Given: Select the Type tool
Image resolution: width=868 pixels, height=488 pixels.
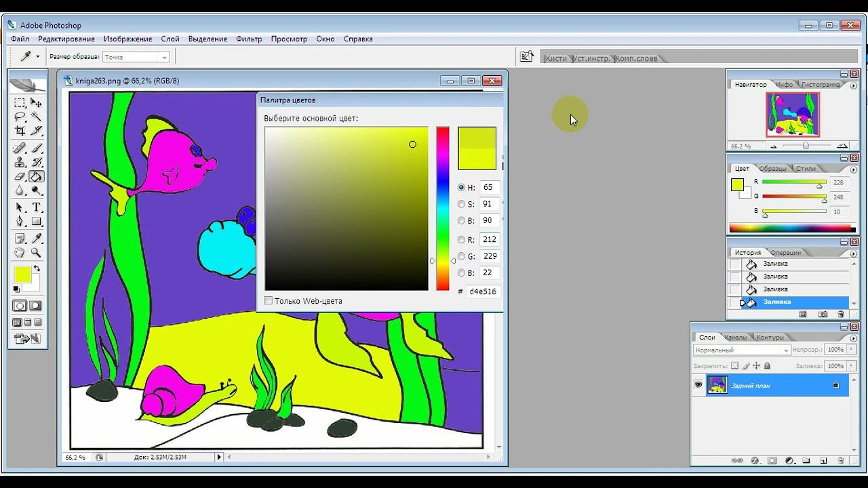Looking at the screenshot, I should tap(36, 207).
